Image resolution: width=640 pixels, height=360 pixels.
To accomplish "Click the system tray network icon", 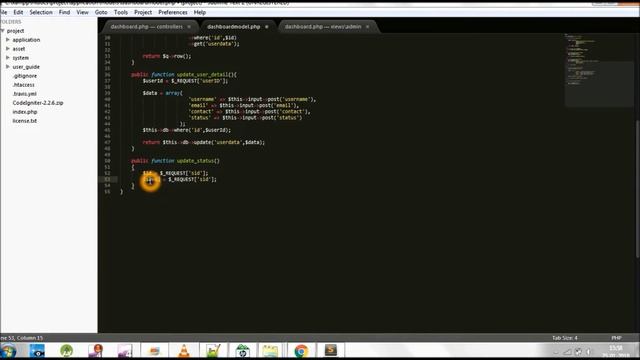I will pyautogui.click(x=568, y=351).
